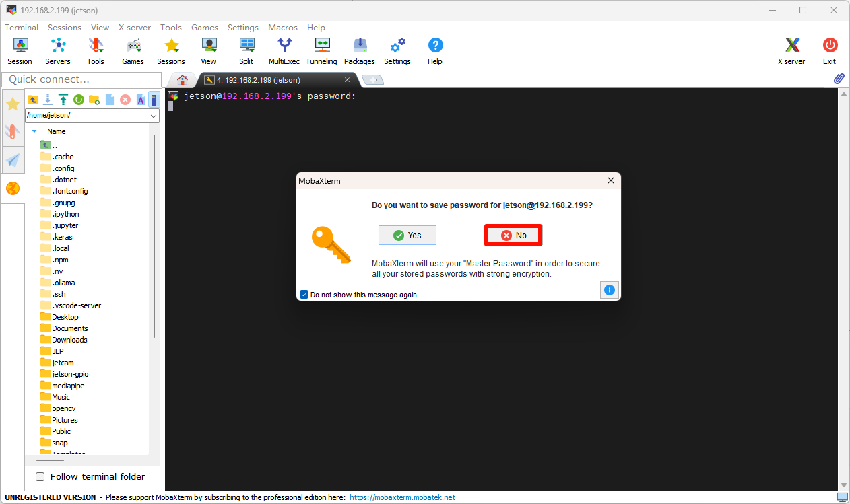
Task: Select the .ssh folder
Action: [59, 294]
